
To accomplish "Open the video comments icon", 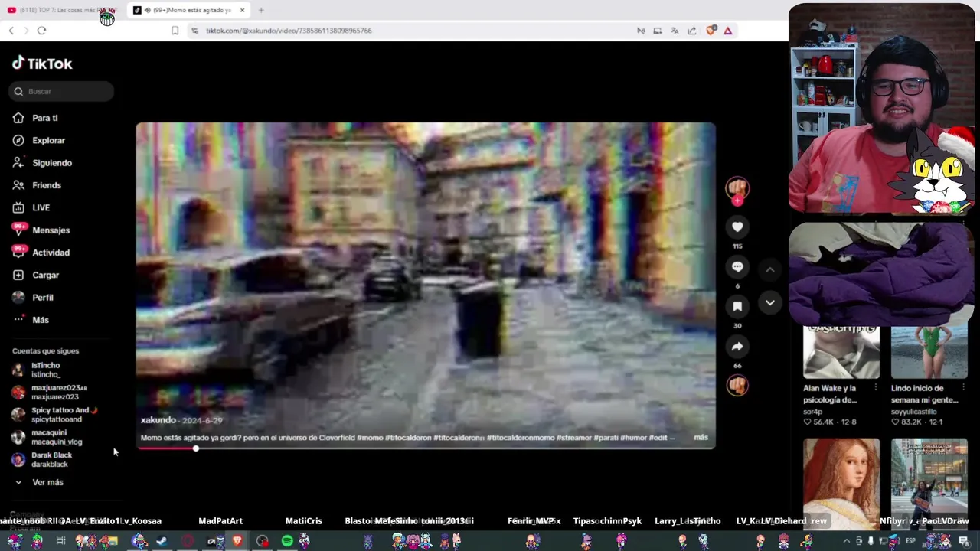I will (x=737, y=266).
